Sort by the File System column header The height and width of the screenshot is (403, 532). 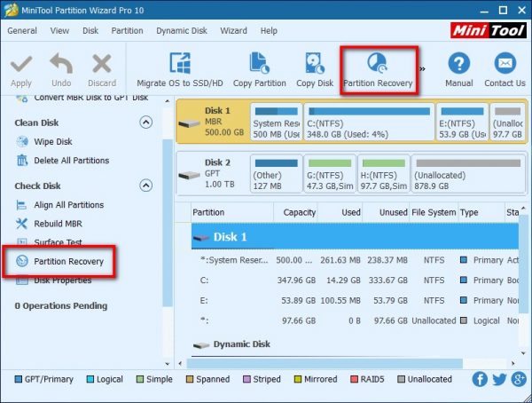click(x=434, y=212)
